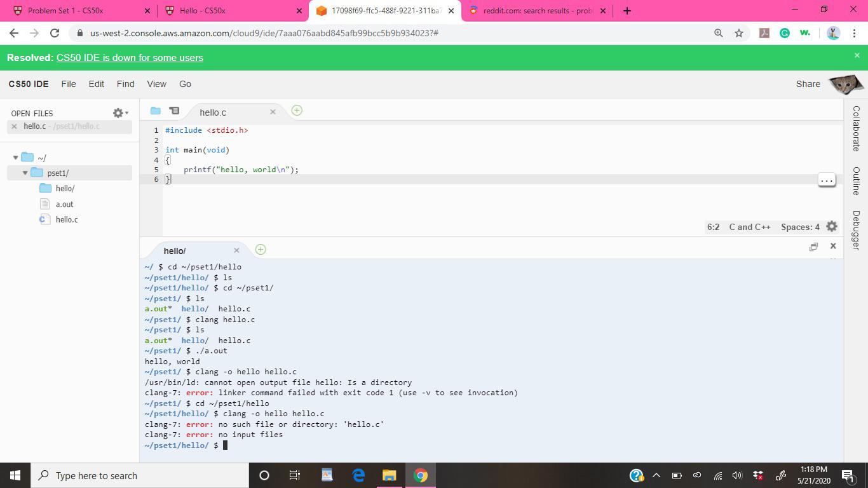Open Task View on taskbar
This screenshot has width=868, height=488.
click(295, 475)
